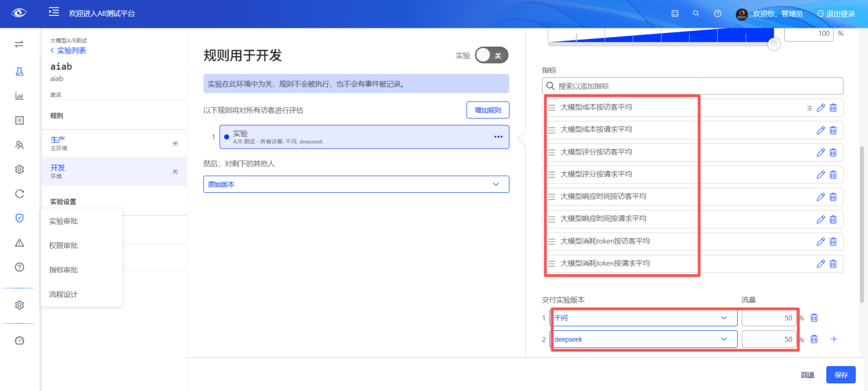Edit 大模型成本按访客平均 with pencil icon
868x391 pixels.
point(821,107)
